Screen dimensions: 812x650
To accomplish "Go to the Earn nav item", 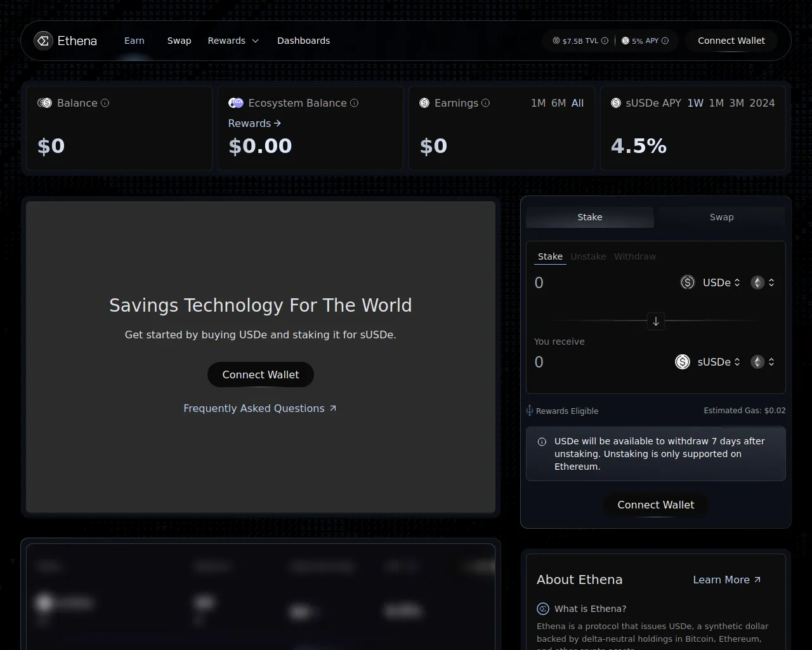I will click(x=134, y=41).
